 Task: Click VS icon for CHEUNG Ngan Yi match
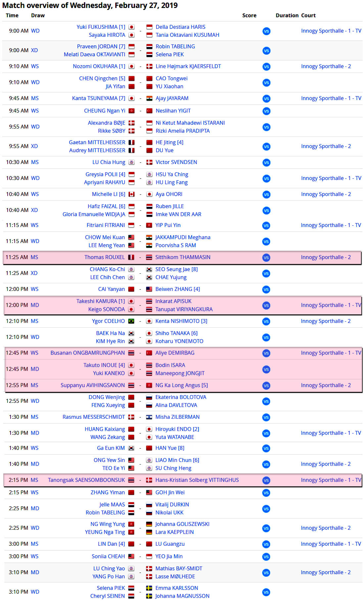266,111
